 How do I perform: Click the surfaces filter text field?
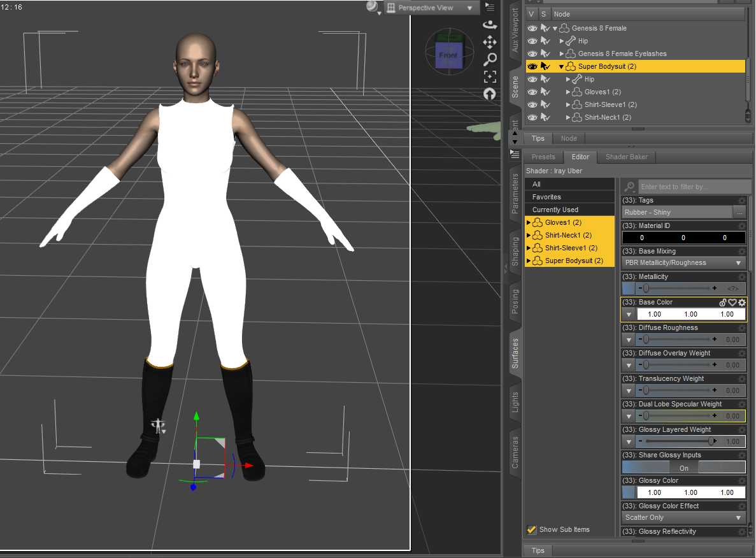click(694, 187)
